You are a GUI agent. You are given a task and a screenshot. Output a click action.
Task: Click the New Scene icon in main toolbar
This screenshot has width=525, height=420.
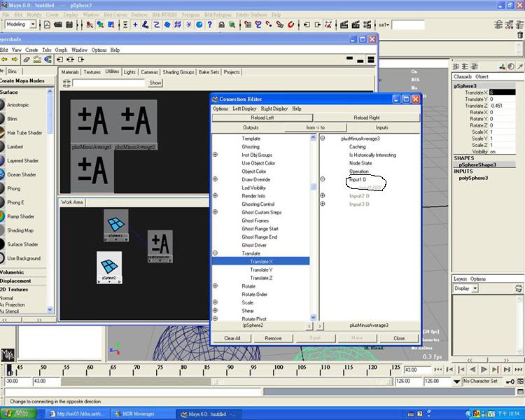47,24
